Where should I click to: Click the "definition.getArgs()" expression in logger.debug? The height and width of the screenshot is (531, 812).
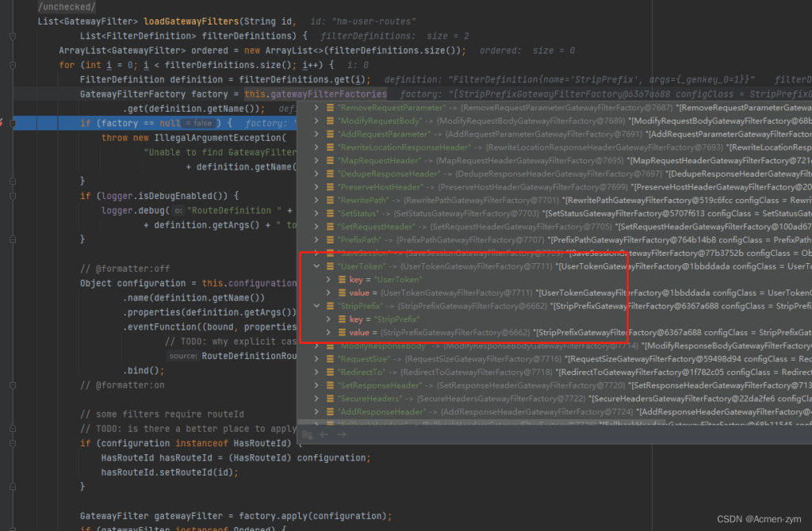[x=207, y=225]
